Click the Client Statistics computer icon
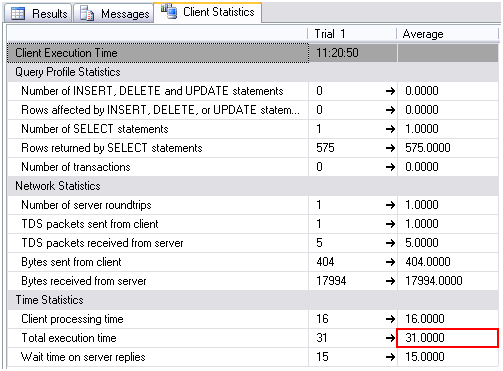This screenshot has height=371, width=503. (x=169, y=11)
